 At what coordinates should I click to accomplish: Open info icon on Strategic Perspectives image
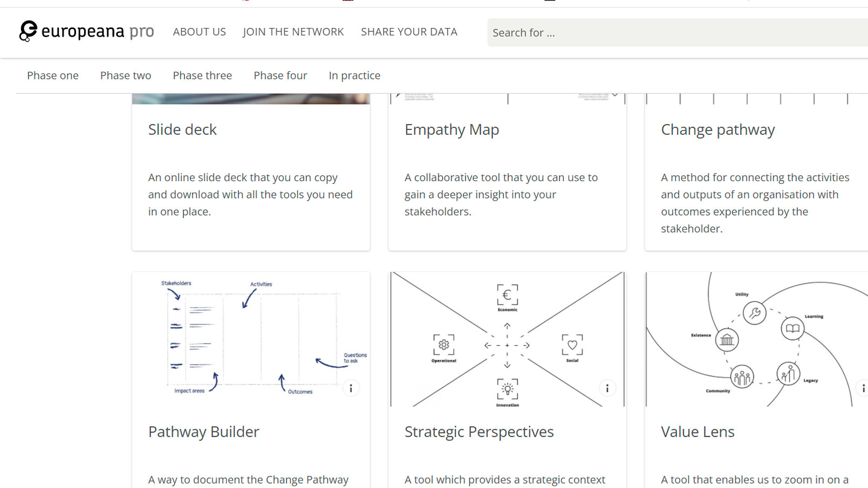[607, 388]
